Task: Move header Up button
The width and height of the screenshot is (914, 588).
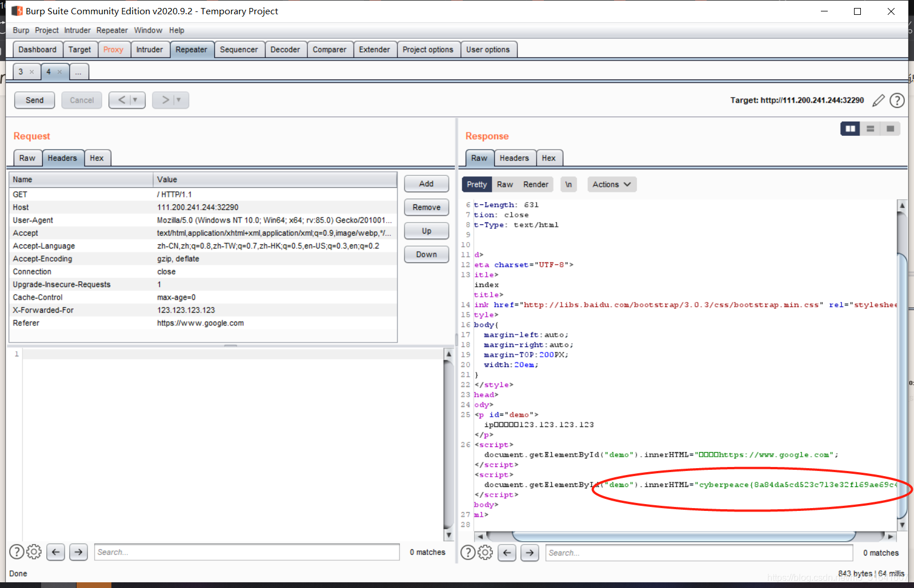Action: coord(426,231)
